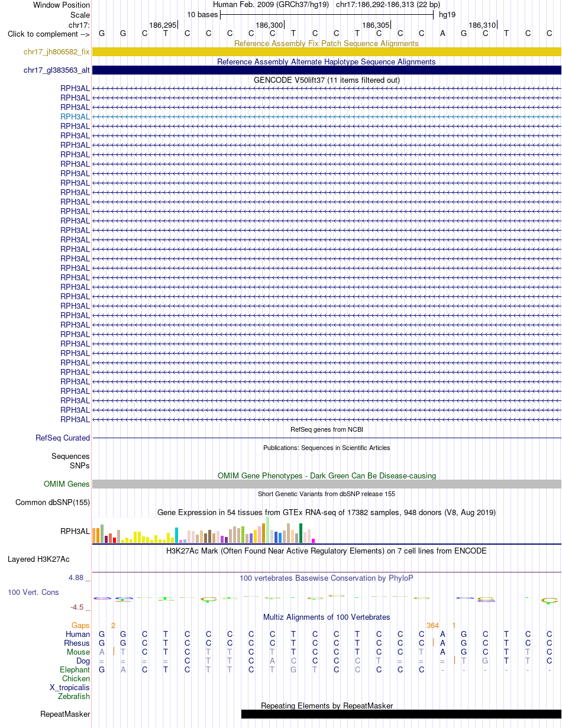Click the 186,305 ruler position marker

pos(376,25)
